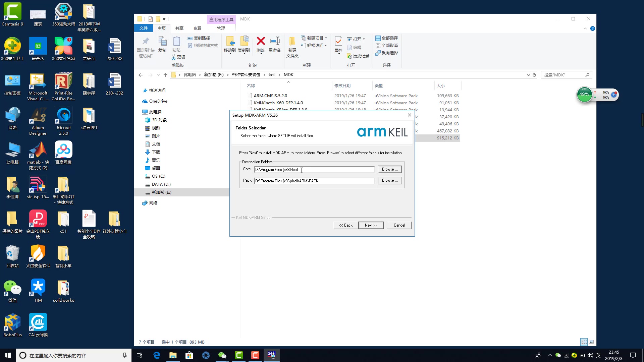Click the New Folder icon
Screen dimensions: 644x362
coord(292,42)
